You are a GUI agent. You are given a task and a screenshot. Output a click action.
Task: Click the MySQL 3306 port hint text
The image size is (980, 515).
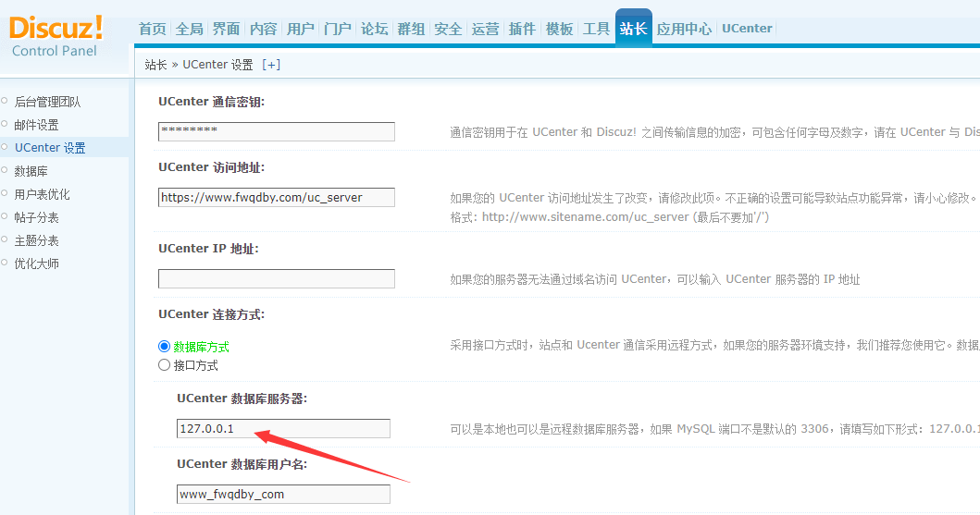[x=715, y=429]
